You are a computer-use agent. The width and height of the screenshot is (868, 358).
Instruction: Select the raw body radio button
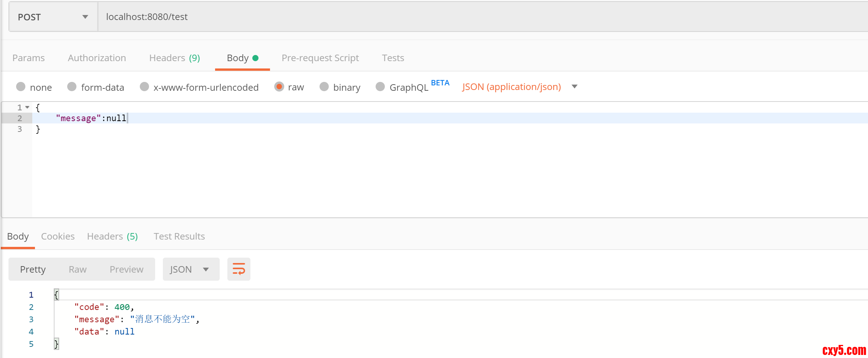(x=279, y=87)
